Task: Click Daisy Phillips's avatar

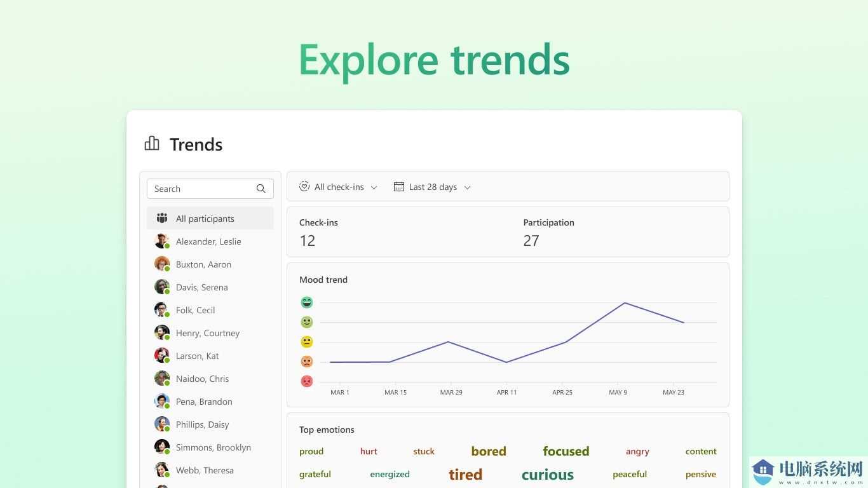Action: pyautogui.click(x=162, y=424)
